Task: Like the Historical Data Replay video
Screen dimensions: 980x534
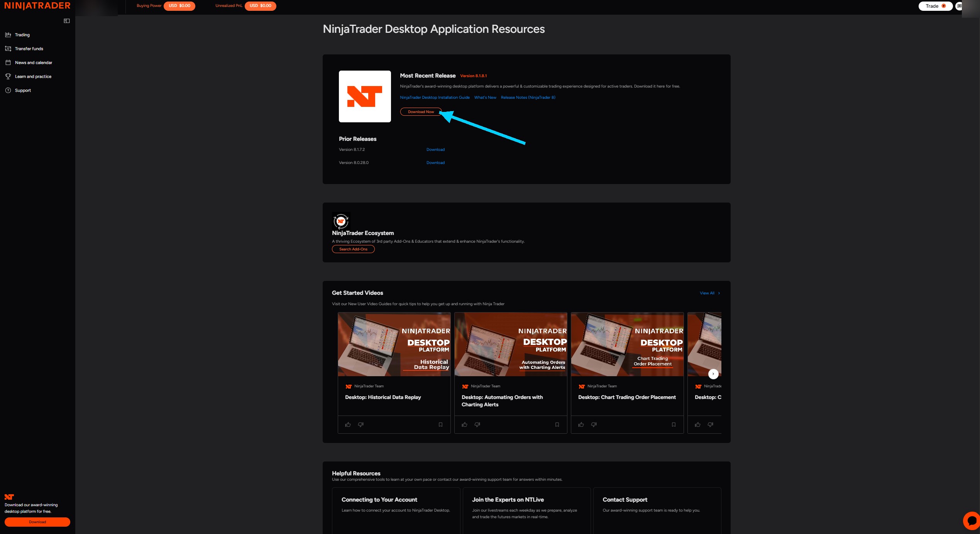Action: (348, 424)
